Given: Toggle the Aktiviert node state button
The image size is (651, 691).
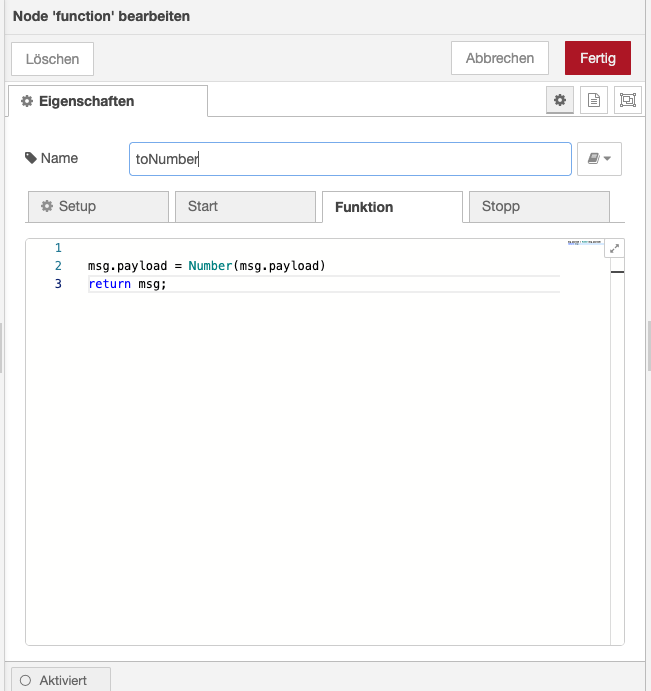Looking at the screenshot, I should point(61,680).
